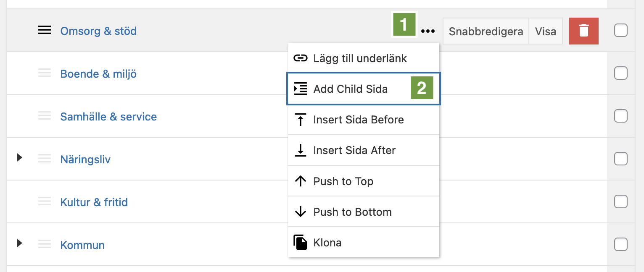
Task: Grab the drag handle beside Omsorg & stöd
Action: coord(45,30)
